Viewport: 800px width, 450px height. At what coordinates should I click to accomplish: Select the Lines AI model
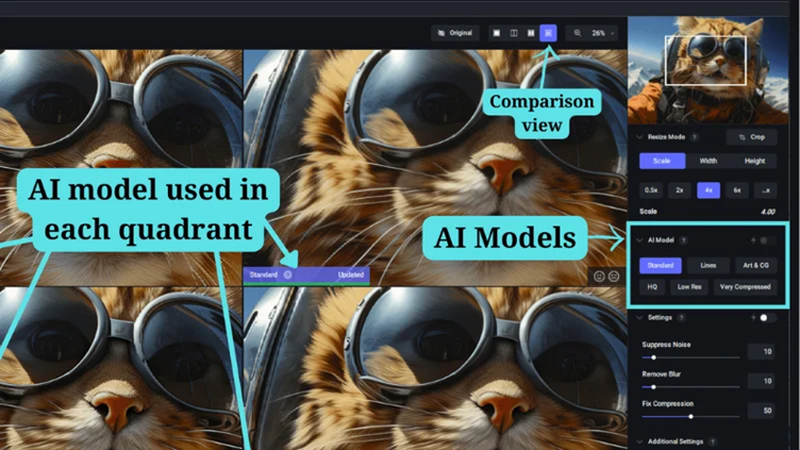(708, 265)
